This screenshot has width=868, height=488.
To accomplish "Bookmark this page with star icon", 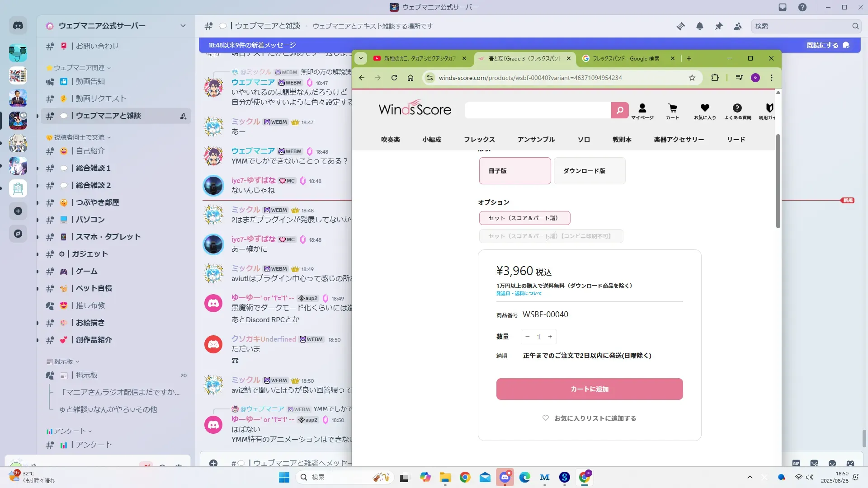I will pos(692,78).
